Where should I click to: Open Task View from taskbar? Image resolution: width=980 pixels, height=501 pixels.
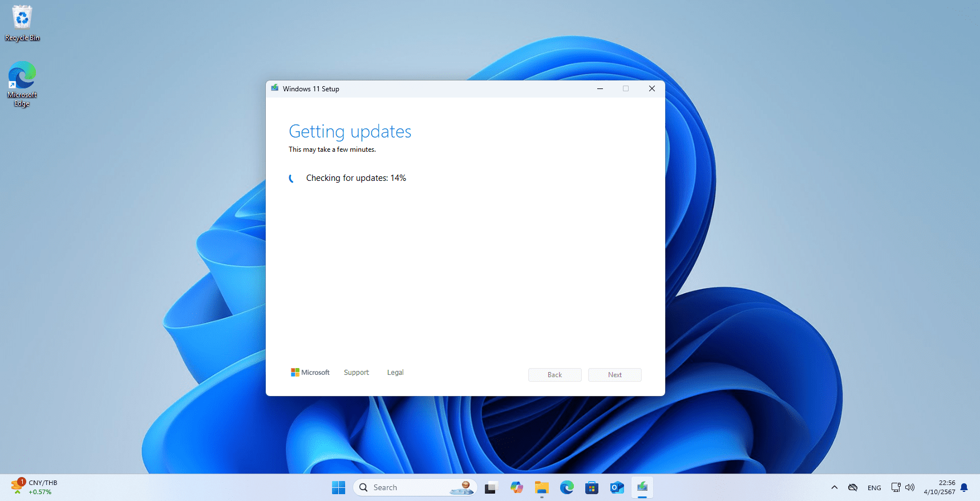[491, 487]
